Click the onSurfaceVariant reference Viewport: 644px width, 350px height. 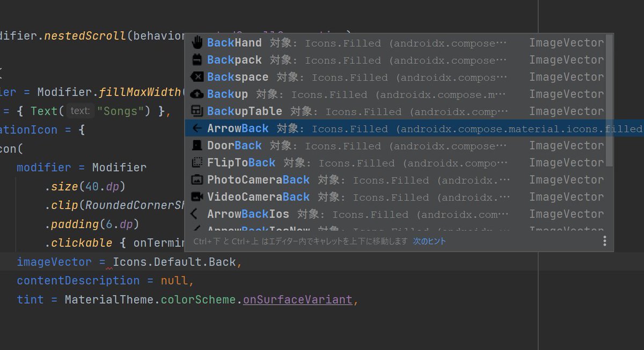(x=298, y=300)
